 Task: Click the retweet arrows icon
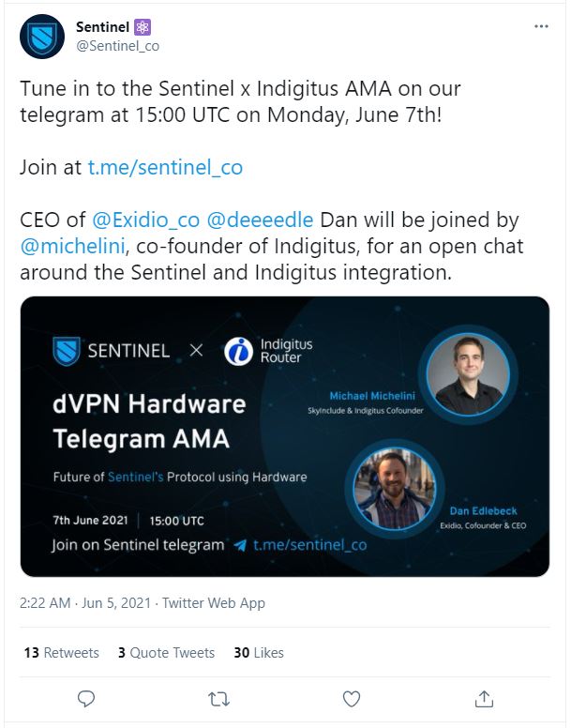coord(218,698)
